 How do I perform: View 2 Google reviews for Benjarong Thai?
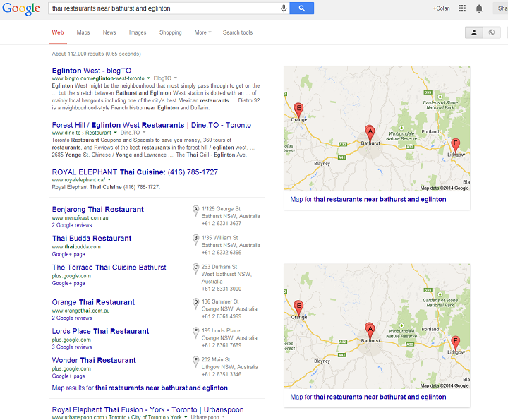coord(72,225)
